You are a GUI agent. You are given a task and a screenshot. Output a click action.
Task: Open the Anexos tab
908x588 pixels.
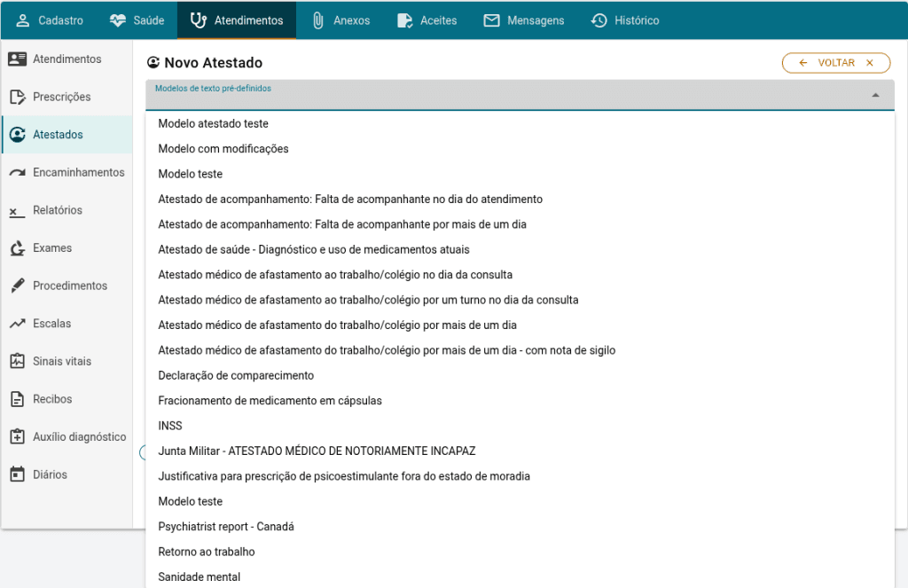click(x=341, y=21)
